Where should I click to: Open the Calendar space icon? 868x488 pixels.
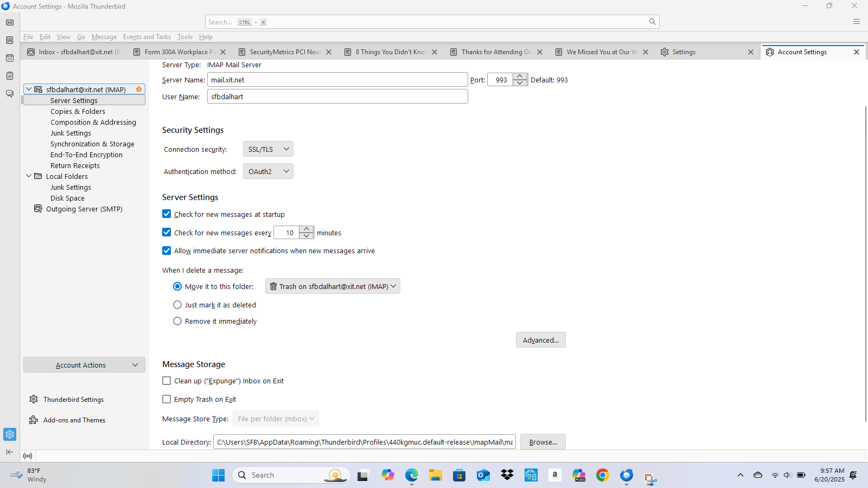pos(10,58)
